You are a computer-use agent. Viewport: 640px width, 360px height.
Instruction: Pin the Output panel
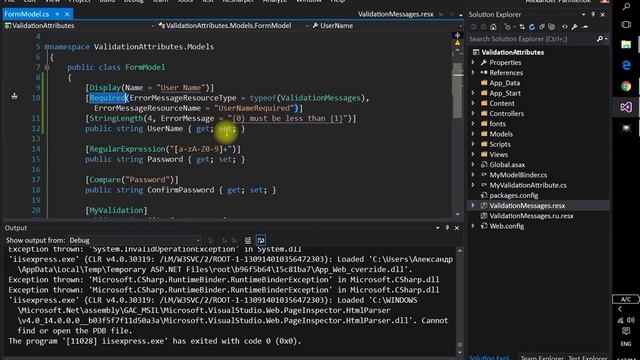pos(447,228)
